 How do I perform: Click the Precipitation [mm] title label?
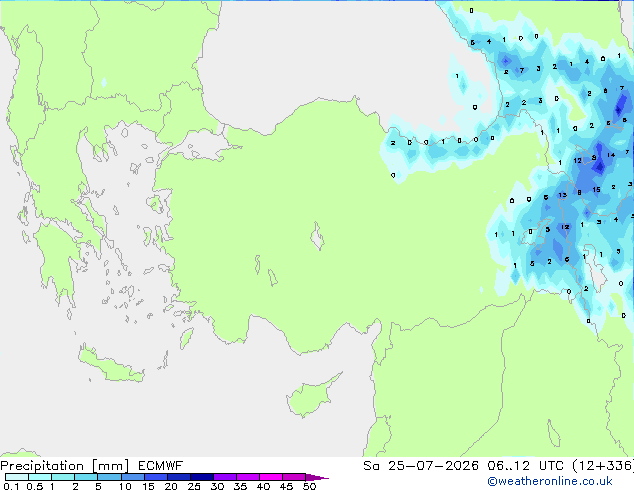point(65,466)
